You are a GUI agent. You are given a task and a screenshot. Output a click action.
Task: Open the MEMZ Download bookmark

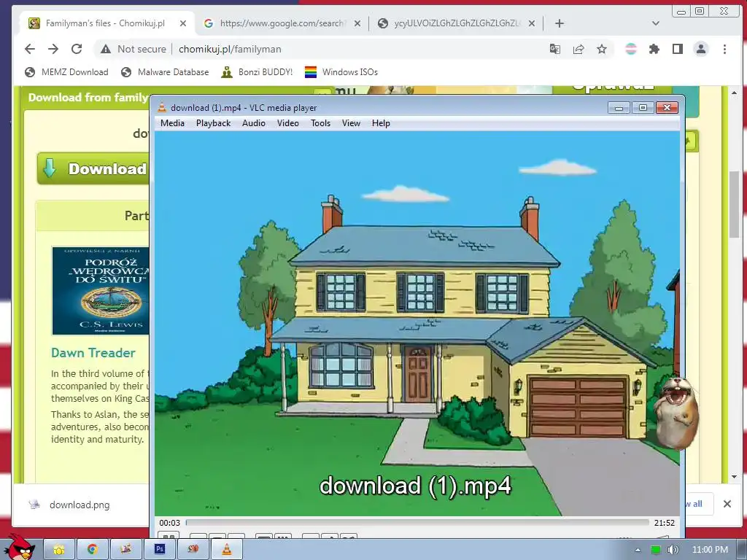(x=66, y=72)
